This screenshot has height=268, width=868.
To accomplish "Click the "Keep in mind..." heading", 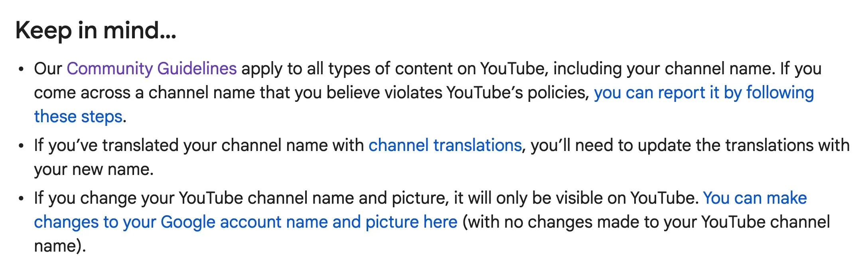I will (x=96, y=30).
